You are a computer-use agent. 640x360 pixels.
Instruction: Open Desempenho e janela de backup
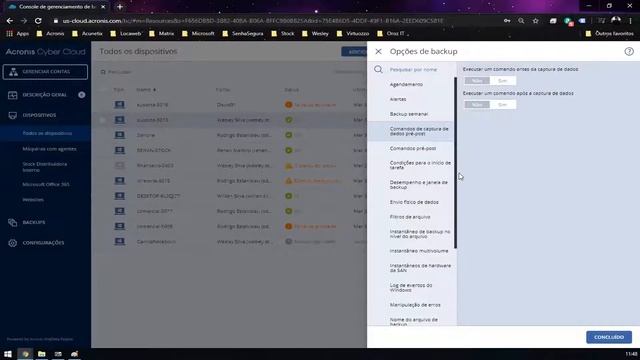tap(418, 184)
